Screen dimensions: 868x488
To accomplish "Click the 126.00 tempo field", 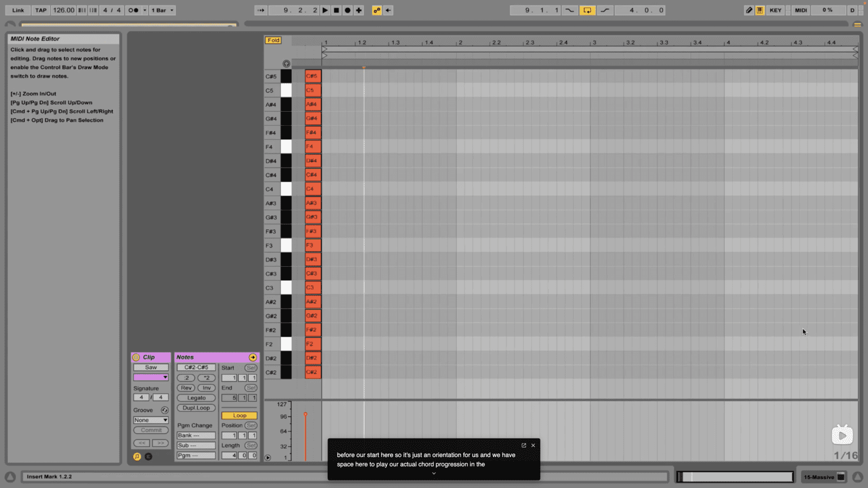I will click(63, 10).
